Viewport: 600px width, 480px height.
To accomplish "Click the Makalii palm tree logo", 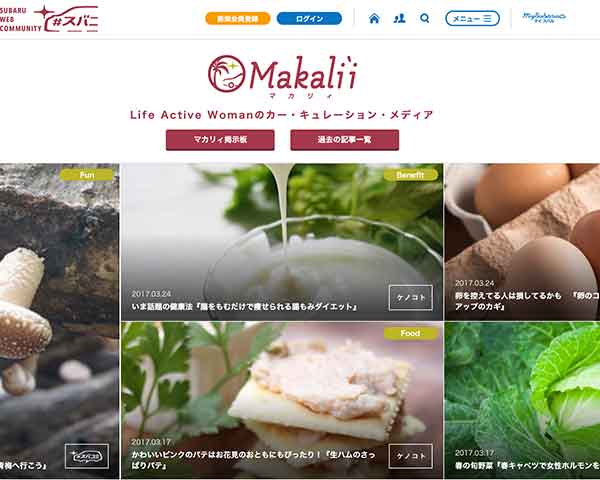I will (x=227, y=74).
